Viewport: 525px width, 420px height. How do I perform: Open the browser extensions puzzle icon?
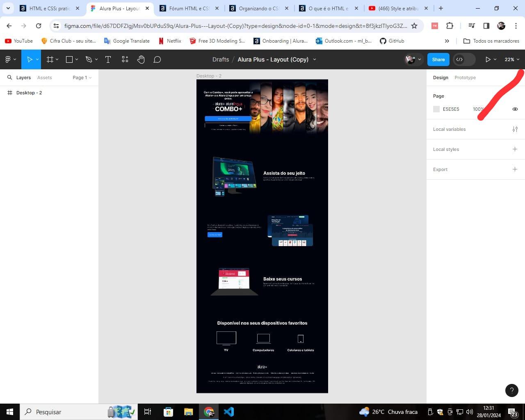450,25
